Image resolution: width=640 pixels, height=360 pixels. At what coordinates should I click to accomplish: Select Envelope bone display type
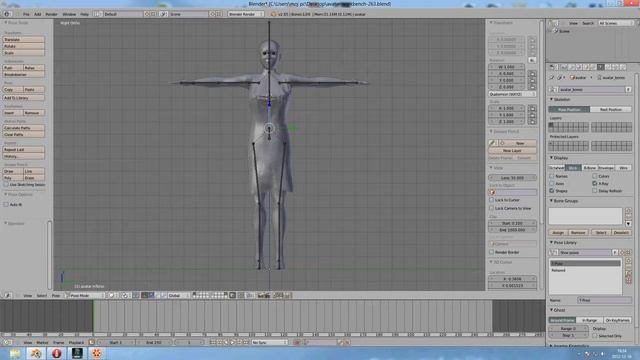pos(606,168)
